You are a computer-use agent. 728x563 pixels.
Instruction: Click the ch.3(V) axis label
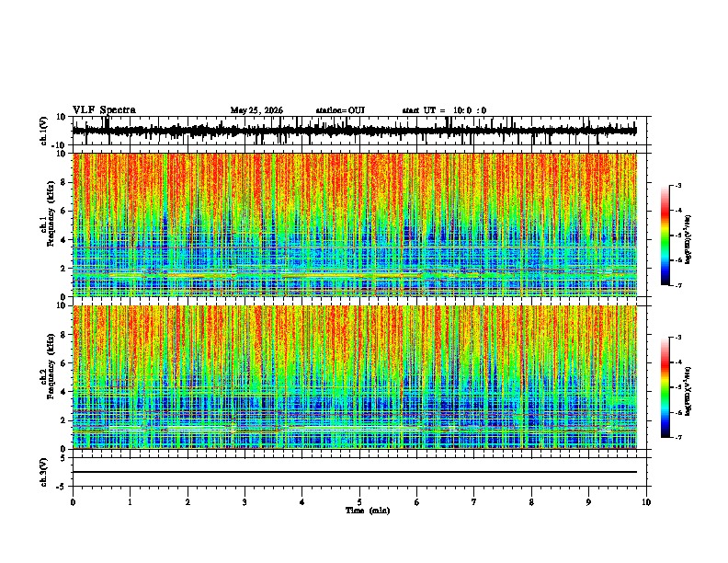(x=43, y=472)
